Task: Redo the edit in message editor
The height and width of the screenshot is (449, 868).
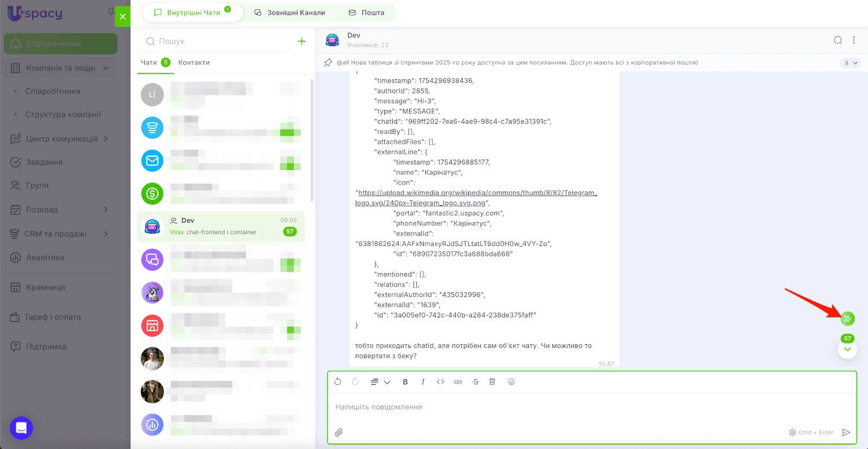Action: (355, 382)
